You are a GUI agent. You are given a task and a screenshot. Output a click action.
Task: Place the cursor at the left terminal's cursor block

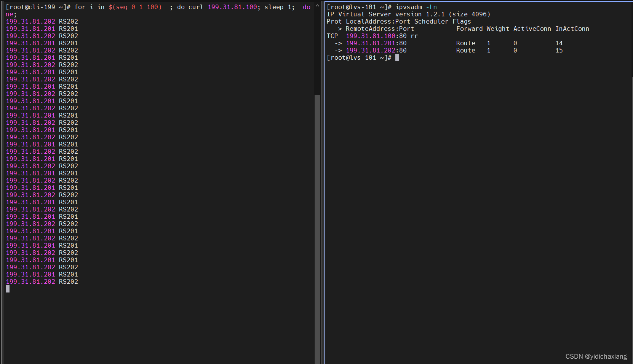click(8, 289)
